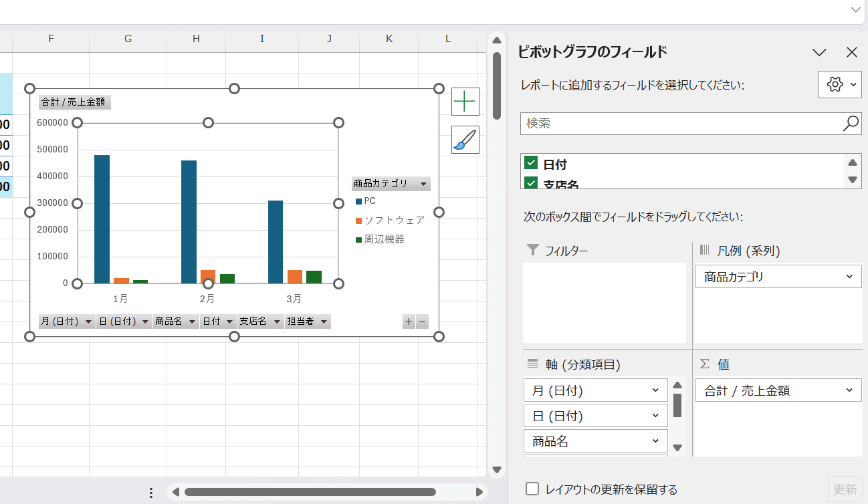This screenshot has height=504, width=868.
Task: Expand the 合計 / 売上金額 value dropdown
Action: (849, 390)
